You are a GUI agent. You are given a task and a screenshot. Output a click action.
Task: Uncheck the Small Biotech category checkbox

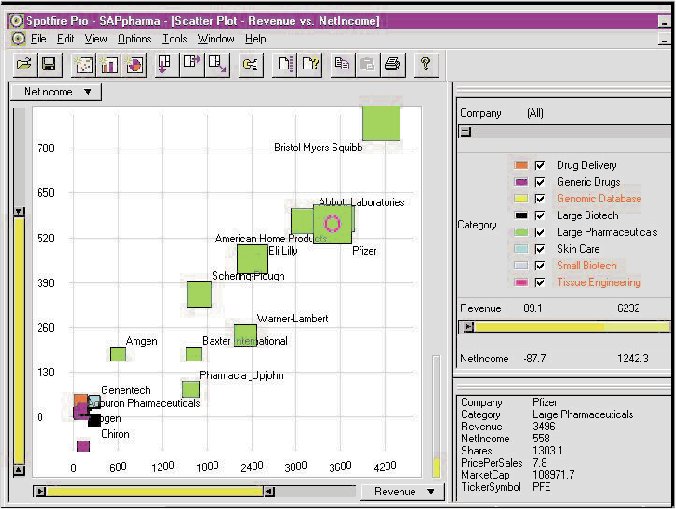pos(540,265)
